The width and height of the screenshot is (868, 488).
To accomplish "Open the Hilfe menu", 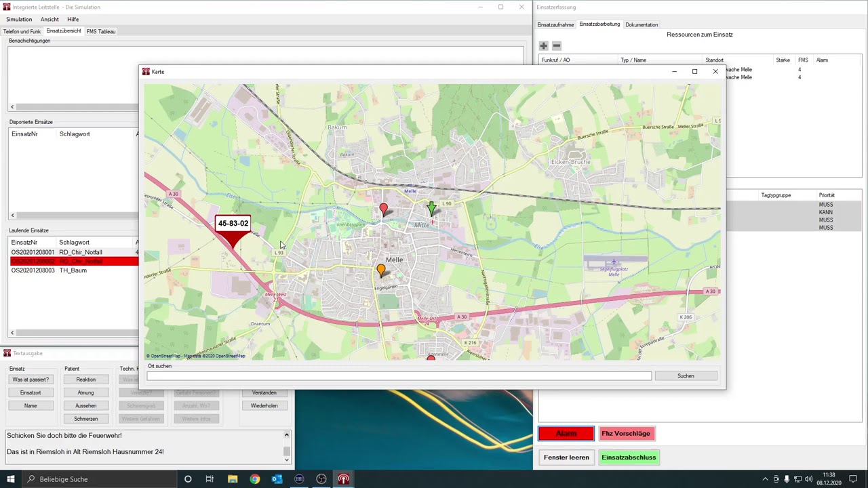I will click(73, 19).
